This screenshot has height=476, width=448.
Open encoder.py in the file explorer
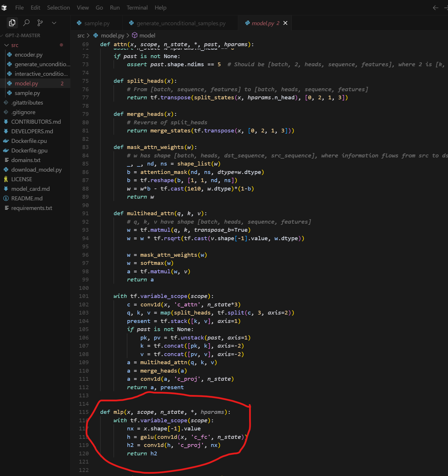(x=28, y=55)
